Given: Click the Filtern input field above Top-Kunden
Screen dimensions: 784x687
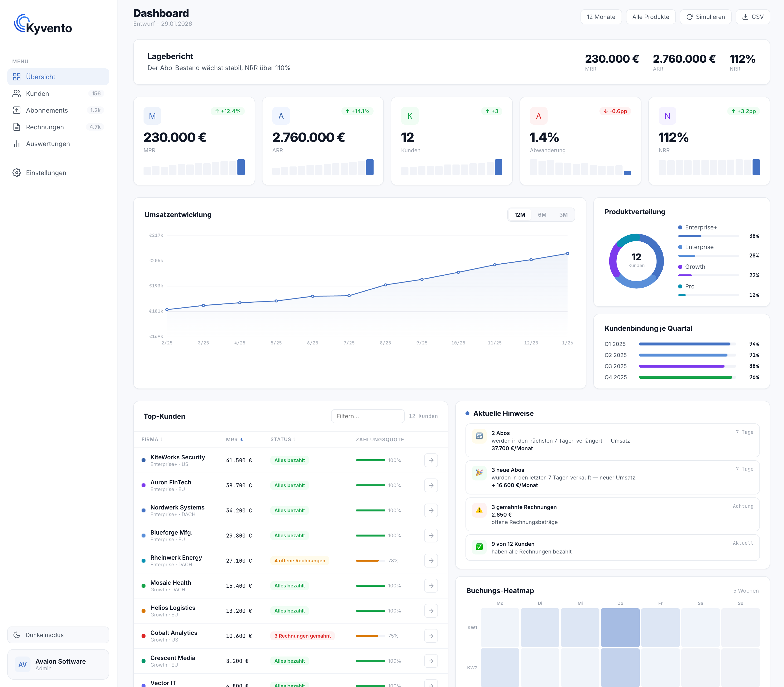Looking at the screenshot, I should point(367,416).
